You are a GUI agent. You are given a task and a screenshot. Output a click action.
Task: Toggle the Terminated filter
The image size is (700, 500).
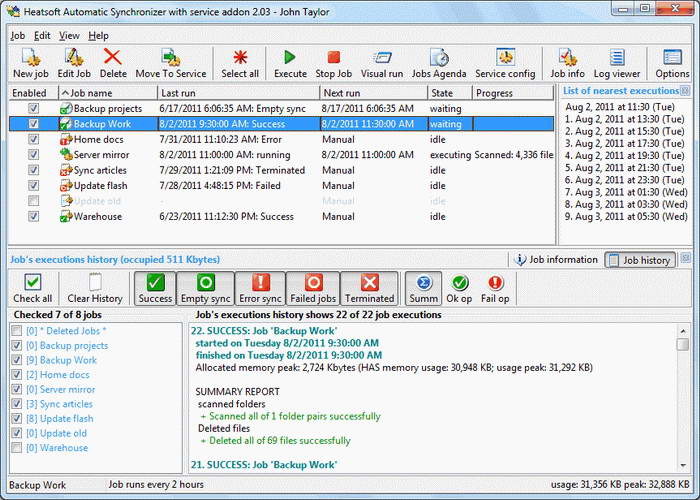pyautogui.click(x=369, y=288)
